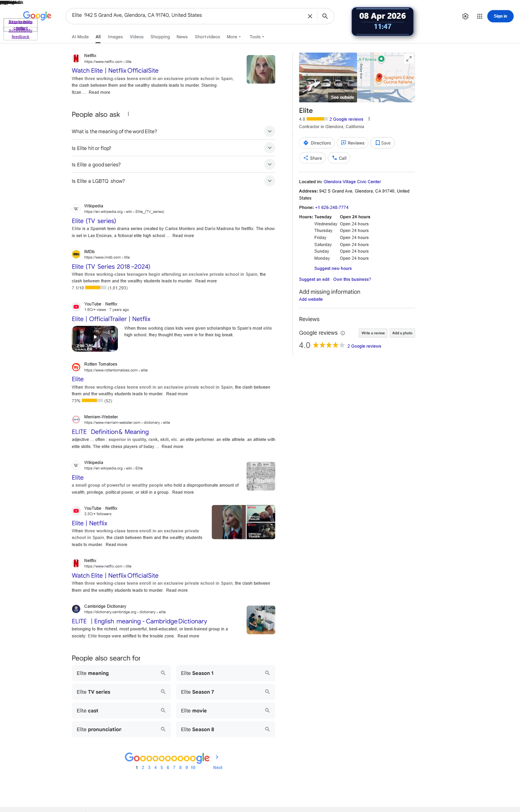Click the magnifying glass search icon
This screenshot has height=812, width=526.
(x=325, y=16)
